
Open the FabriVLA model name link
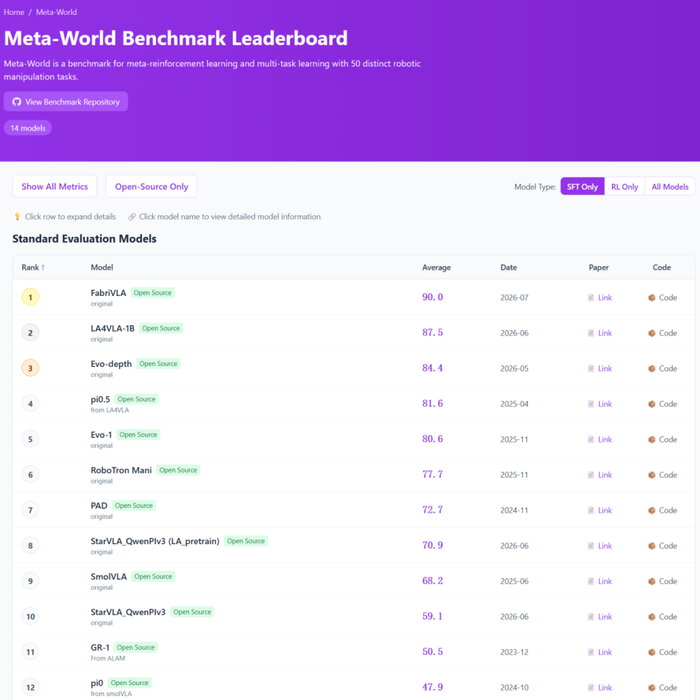(x=108, y=293)
